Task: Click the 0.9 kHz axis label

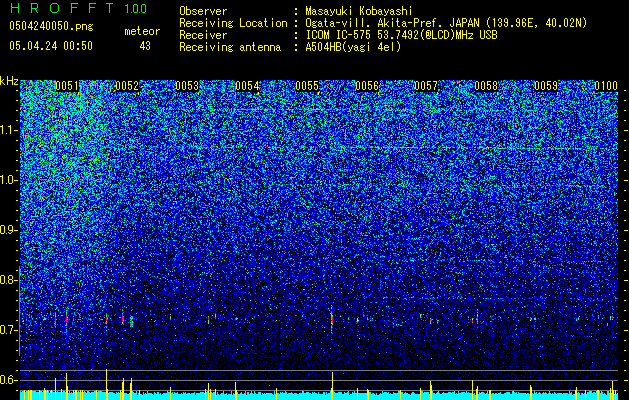Action: point(9,230)
